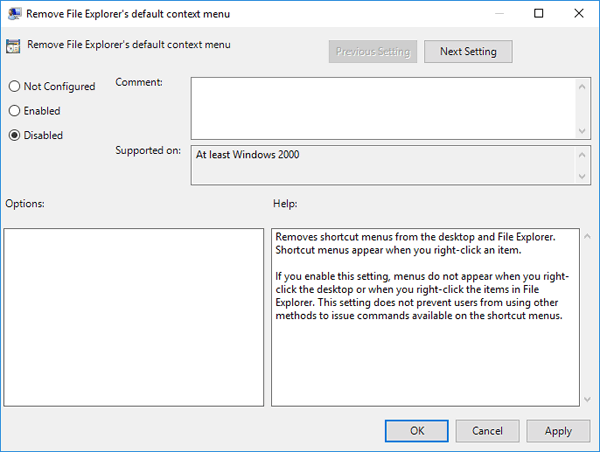Maximize the policy setting window
Image resolution: width=600 pixels, height=452 pixels.
539,15
